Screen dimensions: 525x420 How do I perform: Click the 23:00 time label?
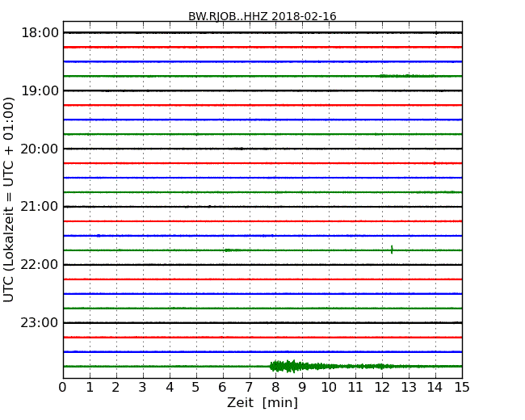click(x=40, y=322)
